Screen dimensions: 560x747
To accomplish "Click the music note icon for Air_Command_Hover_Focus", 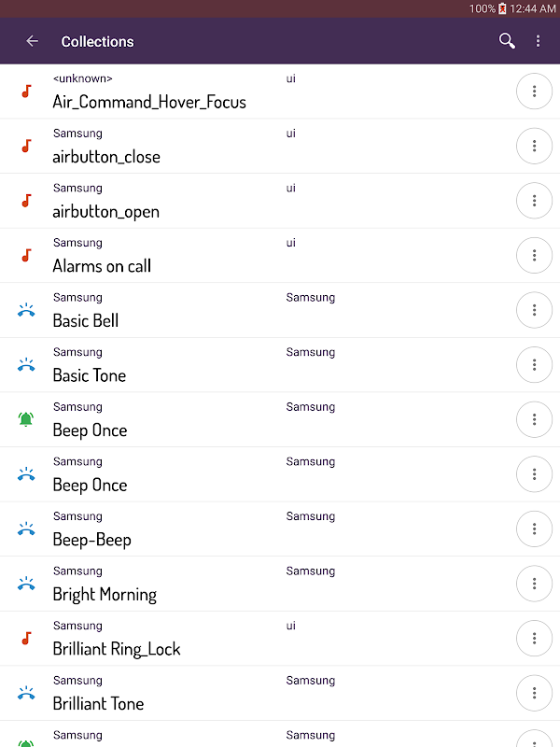I will 26,92.
